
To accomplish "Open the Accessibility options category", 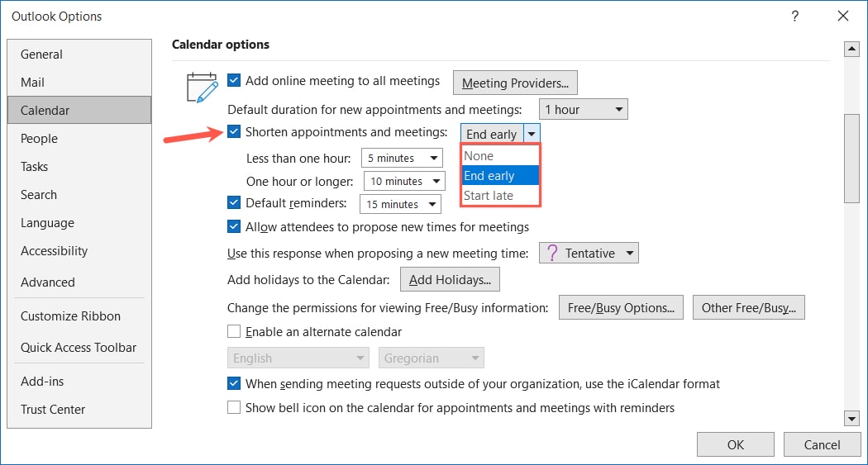I will tap(79, 251).
